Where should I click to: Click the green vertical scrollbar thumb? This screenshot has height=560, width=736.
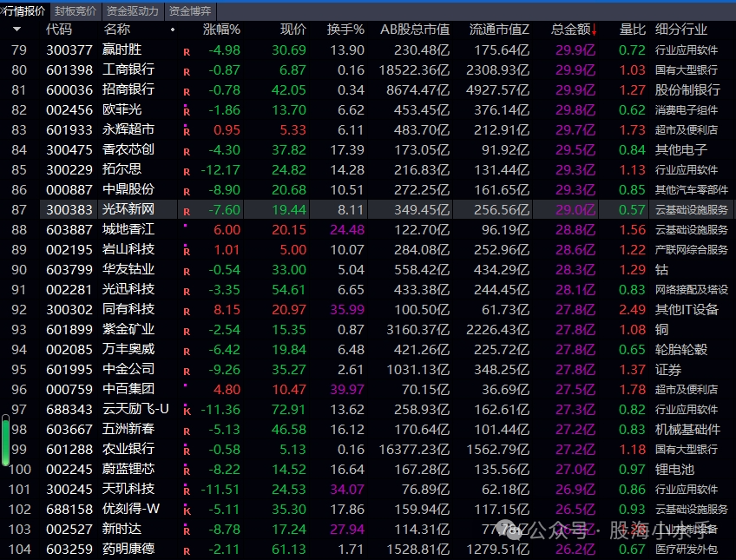[x=5, y=440]
